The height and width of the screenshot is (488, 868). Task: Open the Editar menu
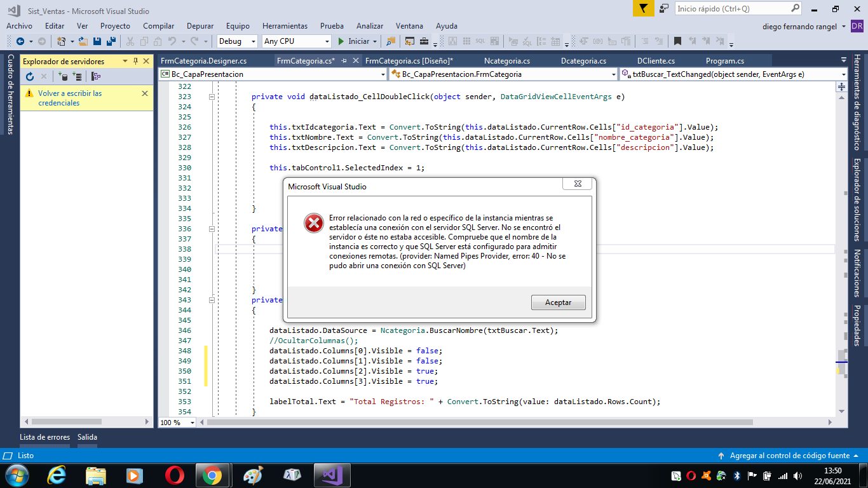pyautogui.click(x=55, y=26)
